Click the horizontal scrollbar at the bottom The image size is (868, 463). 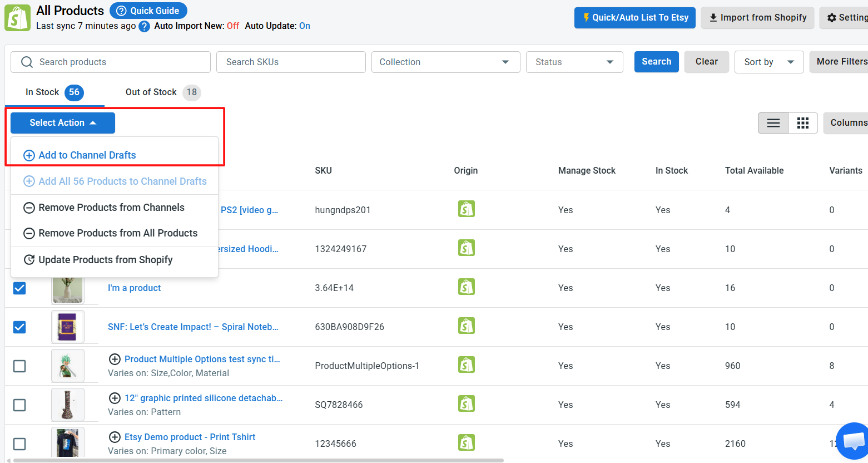click(259, 460)
